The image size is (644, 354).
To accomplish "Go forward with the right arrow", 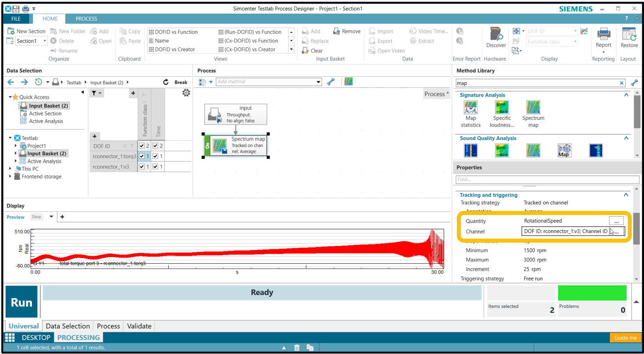I will tap(25, 82).
